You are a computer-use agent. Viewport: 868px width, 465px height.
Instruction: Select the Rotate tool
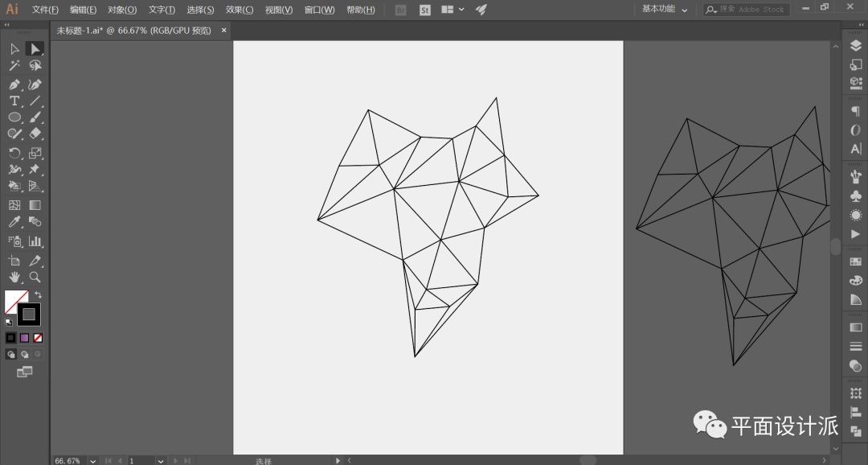click(14, 153)
